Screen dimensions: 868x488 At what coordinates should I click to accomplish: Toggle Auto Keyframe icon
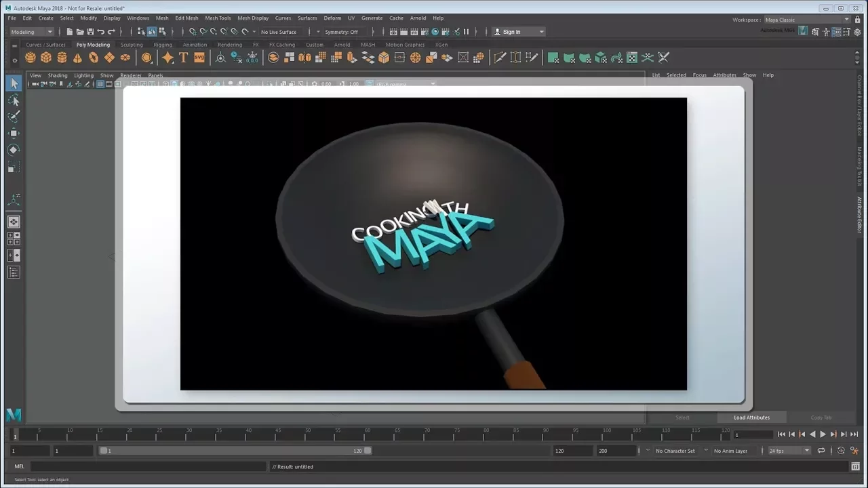[841, 451]
